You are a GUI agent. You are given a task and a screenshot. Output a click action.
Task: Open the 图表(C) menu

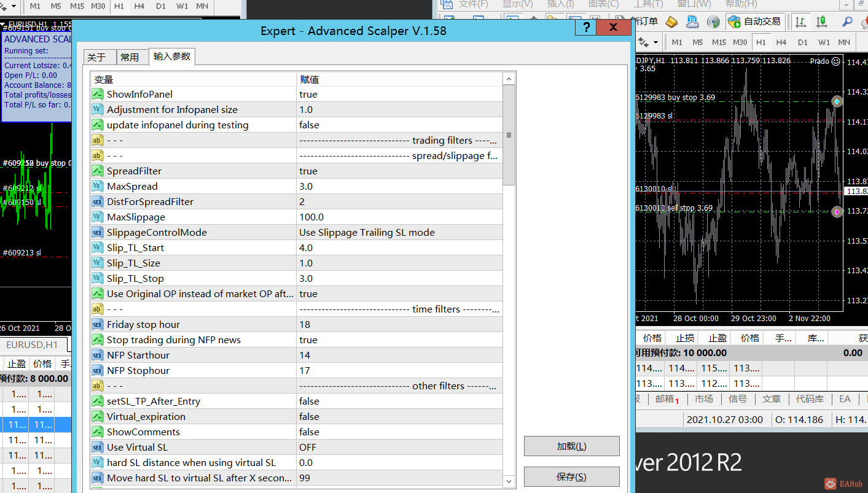[x=603, y=4]
